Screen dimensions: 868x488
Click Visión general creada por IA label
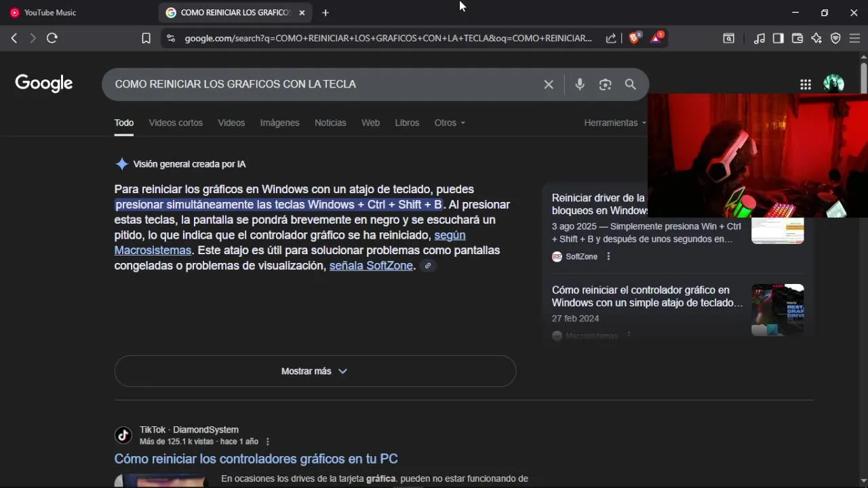189,164
